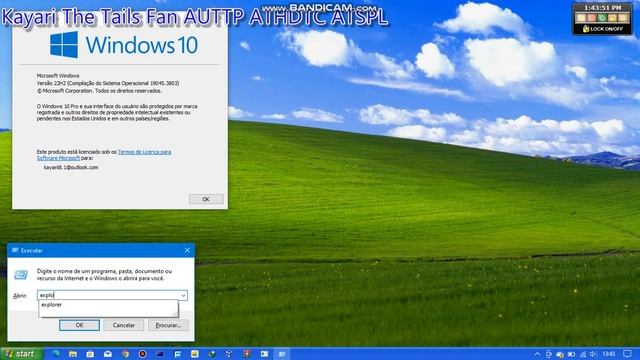Click the red record icon in the widget

pos(592,18)
